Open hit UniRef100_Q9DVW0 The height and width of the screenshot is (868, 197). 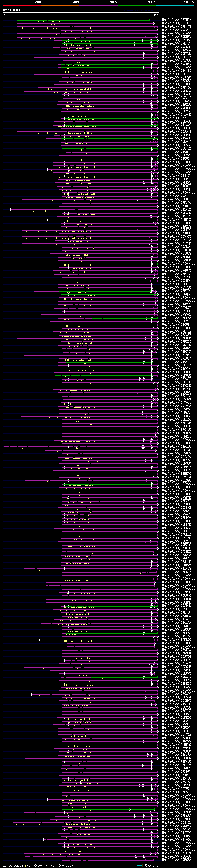point(177,54)
